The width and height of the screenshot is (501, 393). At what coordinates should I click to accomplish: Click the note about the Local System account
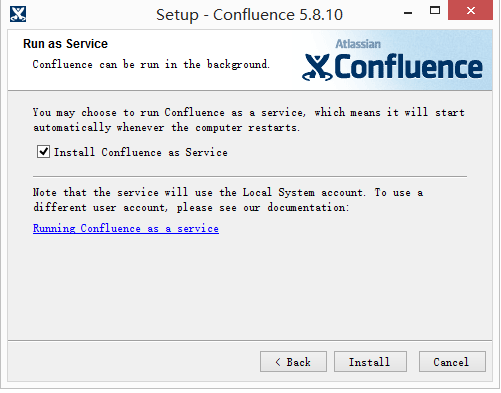coord(228,200)
